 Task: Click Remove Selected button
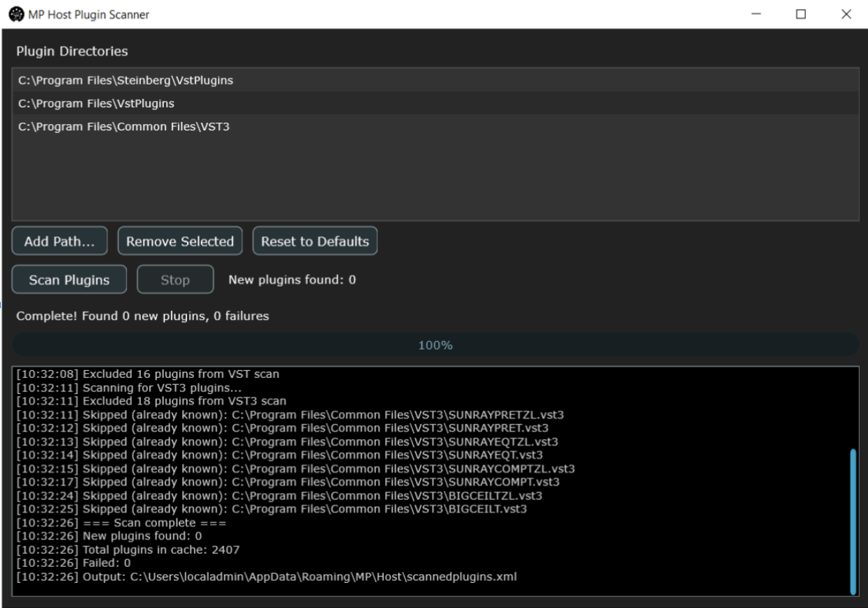179,241
